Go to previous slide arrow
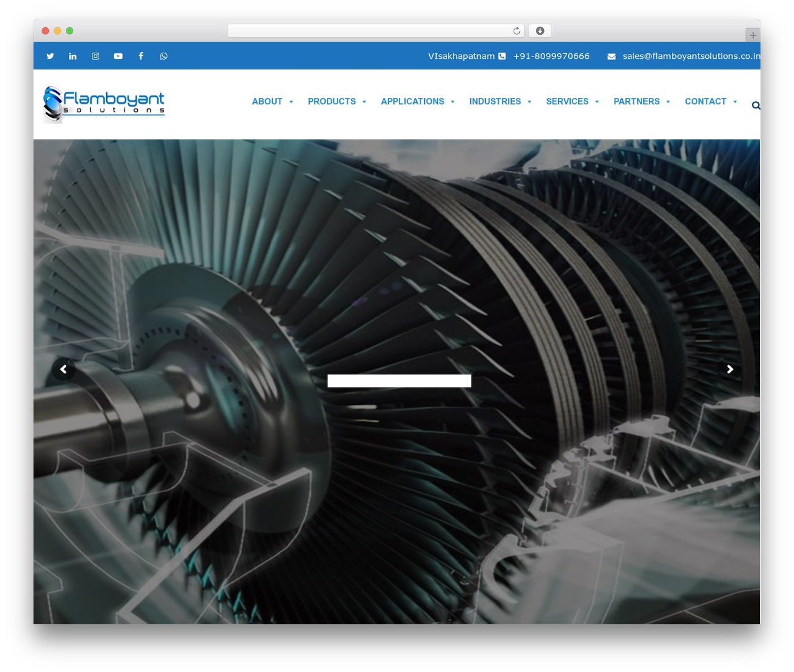The image size is (794, 672). (63, 369)
